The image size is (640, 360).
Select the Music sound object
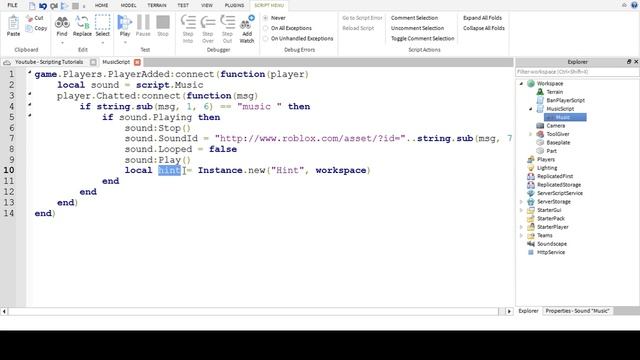[x=565, y=117]
